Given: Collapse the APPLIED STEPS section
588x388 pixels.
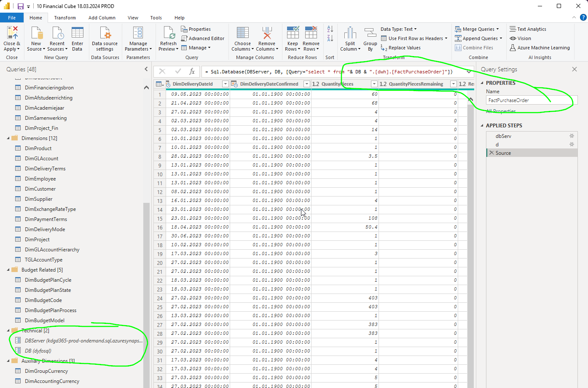Looking at the screenshot, I should (x=483, y=126).
